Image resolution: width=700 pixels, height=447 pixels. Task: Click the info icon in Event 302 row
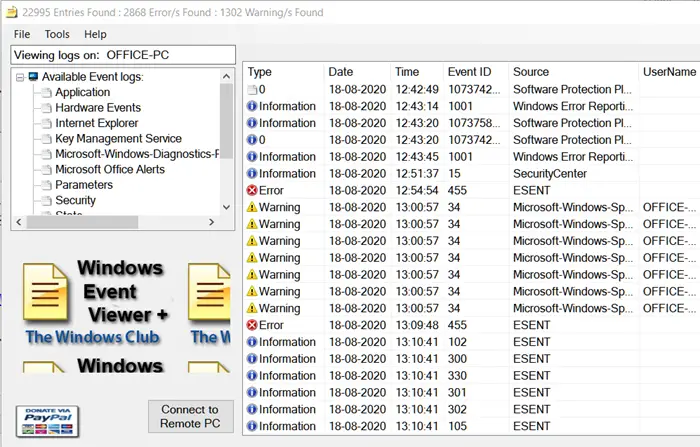(x=252, y=409)
